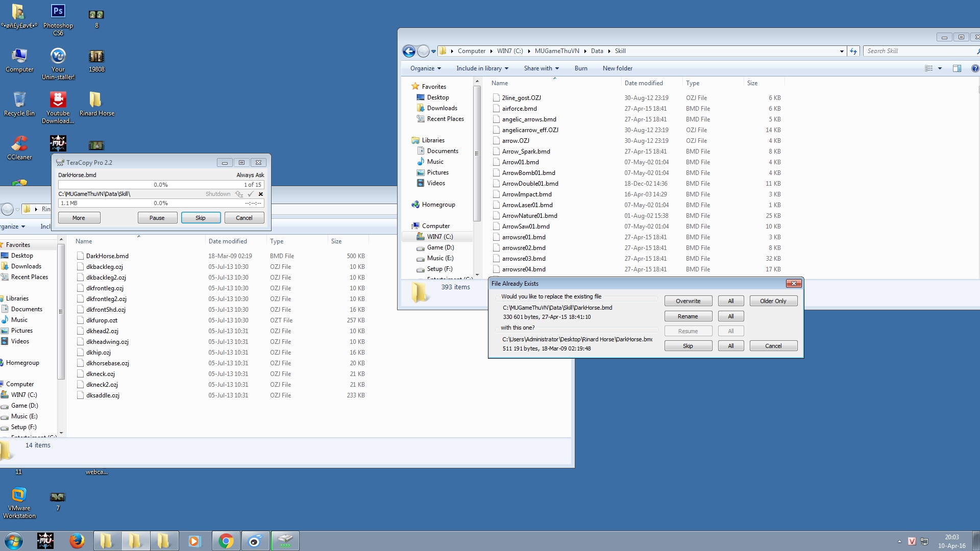Expand the Include in library menu

482,68
